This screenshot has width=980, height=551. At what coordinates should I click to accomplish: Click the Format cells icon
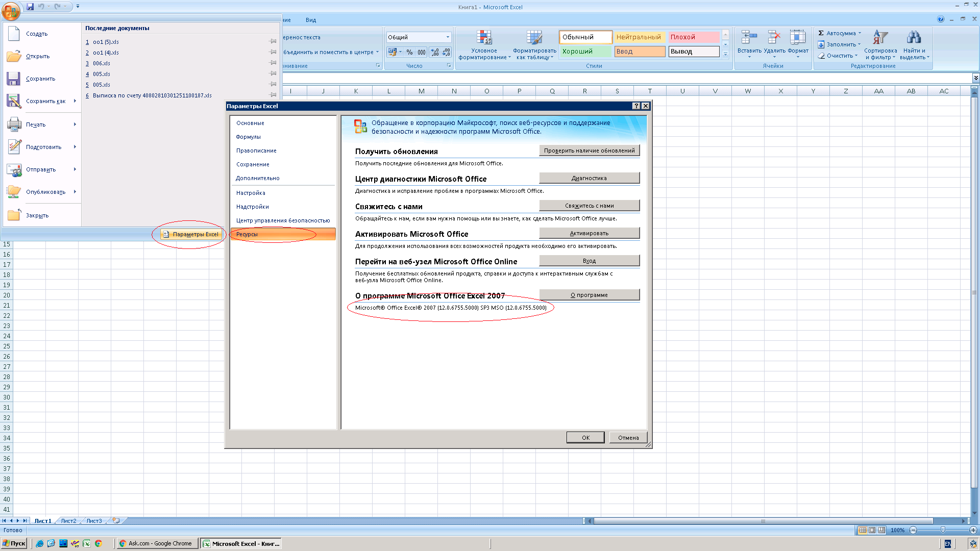798,37
